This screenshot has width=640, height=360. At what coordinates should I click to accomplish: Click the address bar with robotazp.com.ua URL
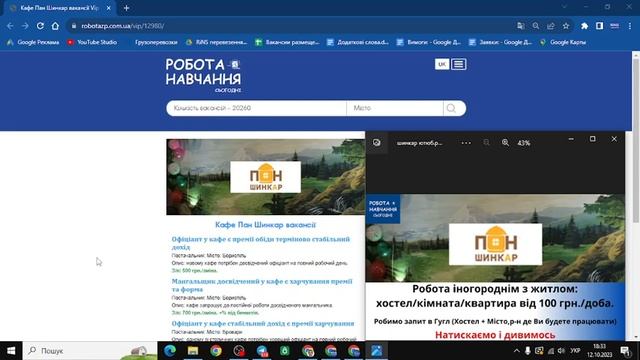[x=294, y=26]
